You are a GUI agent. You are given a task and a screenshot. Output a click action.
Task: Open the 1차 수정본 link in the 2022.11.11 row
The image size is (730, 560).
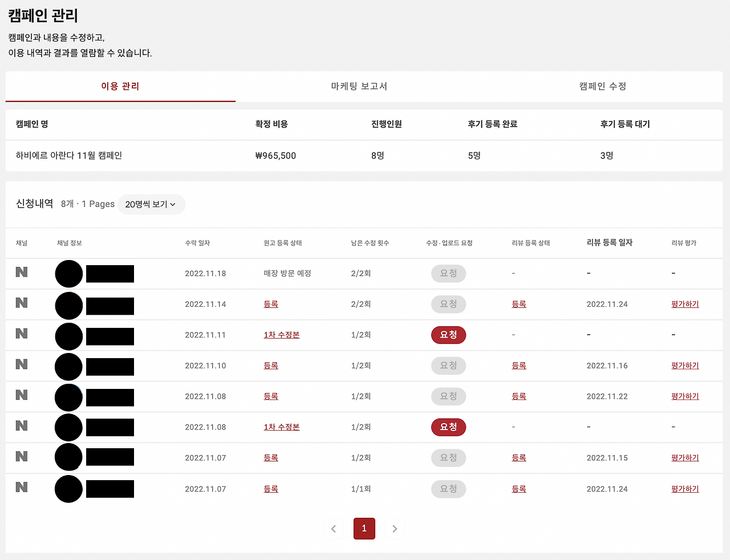coord(281,335)
